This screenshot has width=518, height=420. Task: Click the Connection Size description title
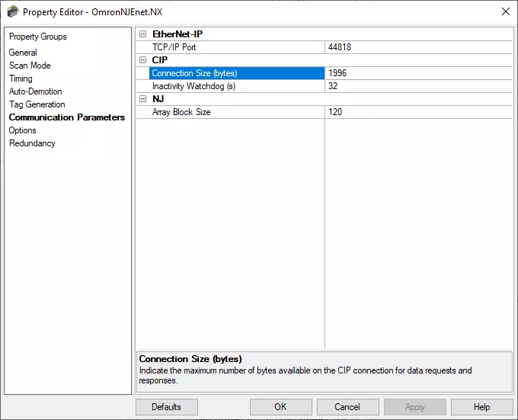pyautogui.click(x=190, y=359)
